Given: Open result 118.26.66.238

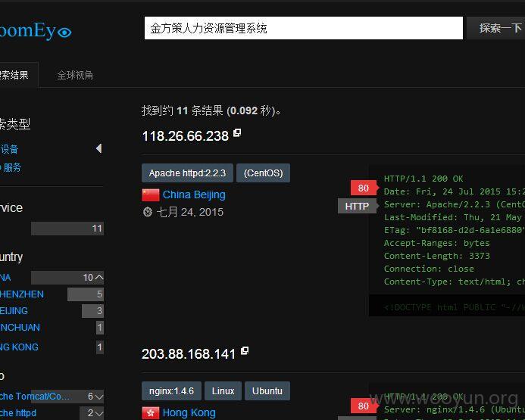Looking at the screenshot, I should tap(185, 136).
